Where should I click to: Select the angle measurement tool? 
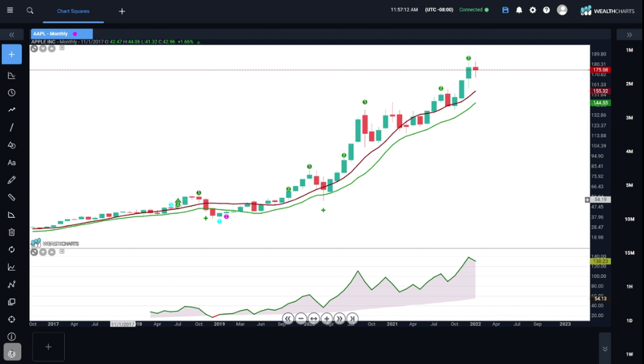click(11, 215)
